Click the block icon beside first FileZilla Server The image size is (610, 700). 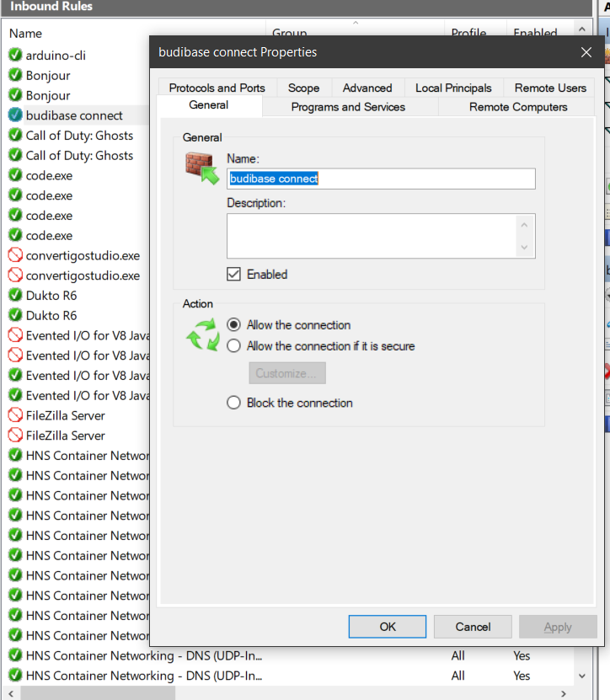(x=15, y=415)
